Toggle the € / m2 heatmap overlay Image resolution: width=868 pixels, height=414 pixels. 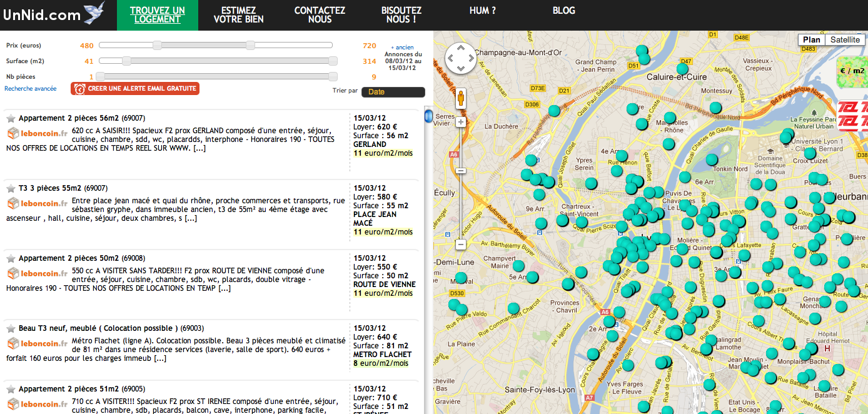pyautogui.click(x=852, y=71)
